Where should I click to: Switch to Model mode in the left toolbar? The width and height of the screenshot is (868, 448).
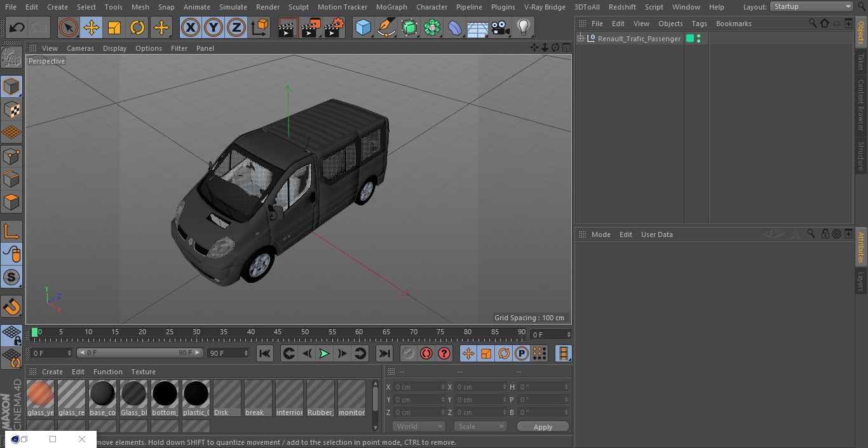coord(11,86)
